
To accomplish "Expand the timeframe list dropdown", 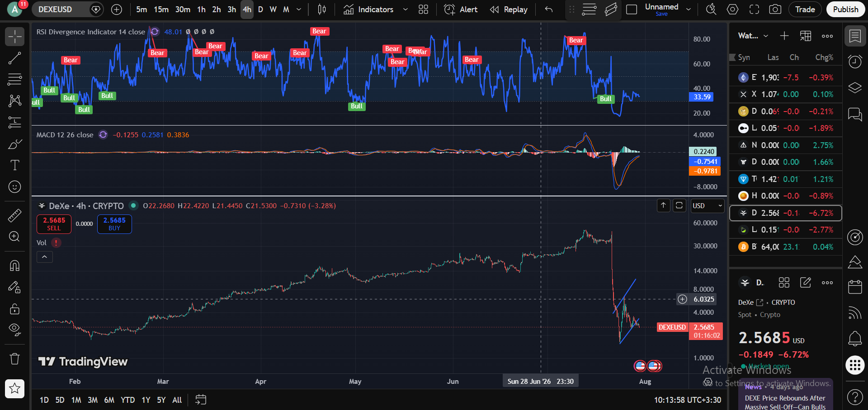I will pos(299,9).
